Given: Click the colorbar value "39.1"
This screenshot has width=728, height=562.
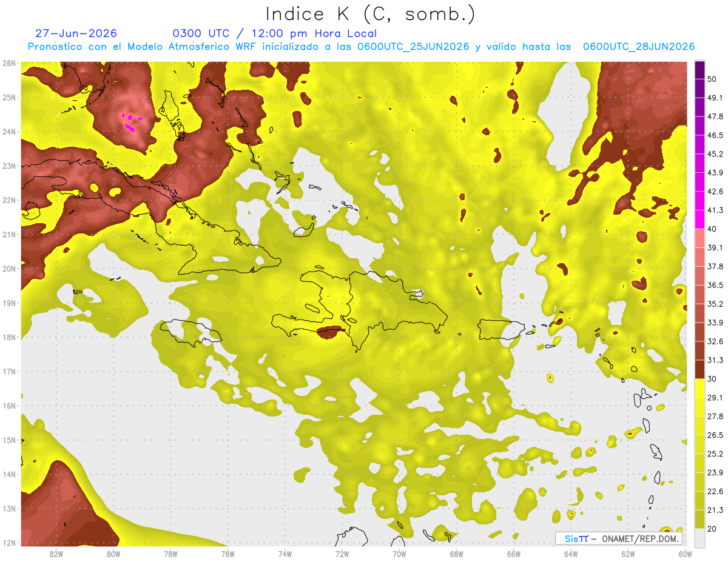Looking at the screenshot, I should tap(715, 247).
